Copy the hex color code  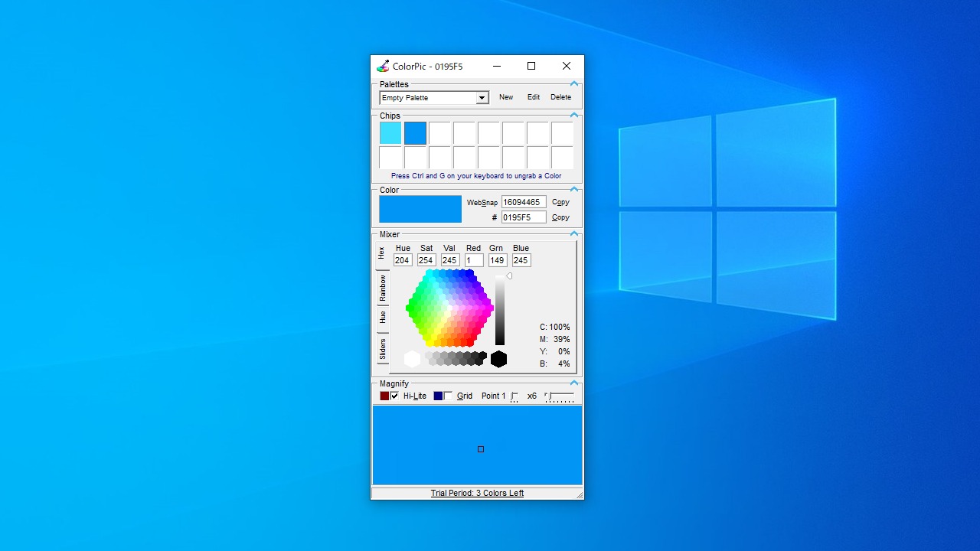560,217
